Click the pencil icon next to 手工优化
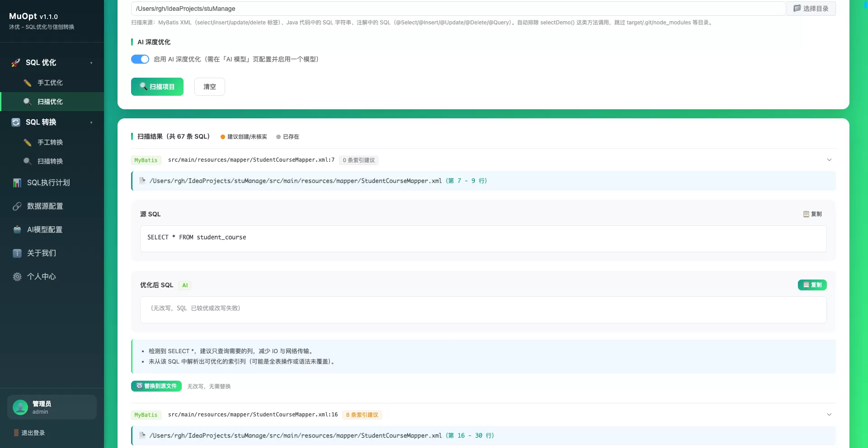 tap(28, 83)
